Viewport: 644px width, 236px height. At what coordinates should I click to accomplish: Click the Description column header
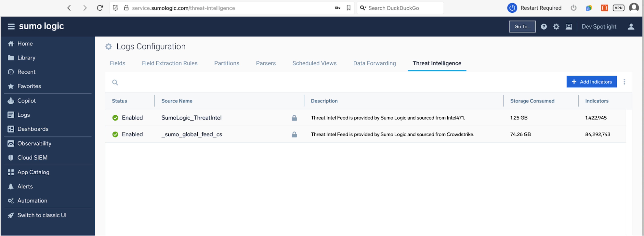(324, 101)
